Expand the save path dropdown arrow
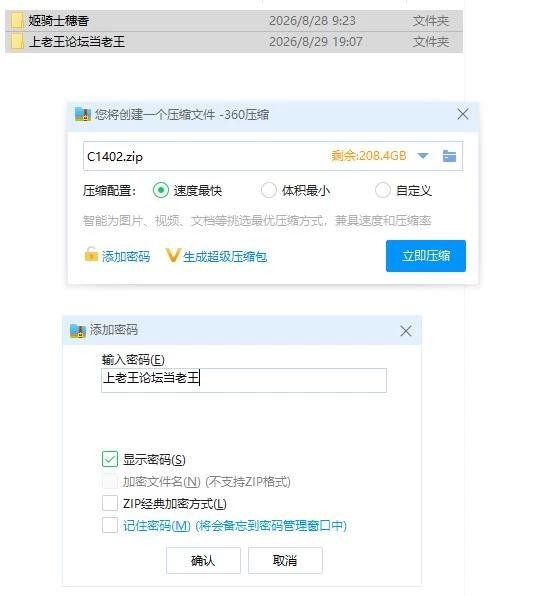Viewport: 540px width, 596px height. click(x=423, y=156)
